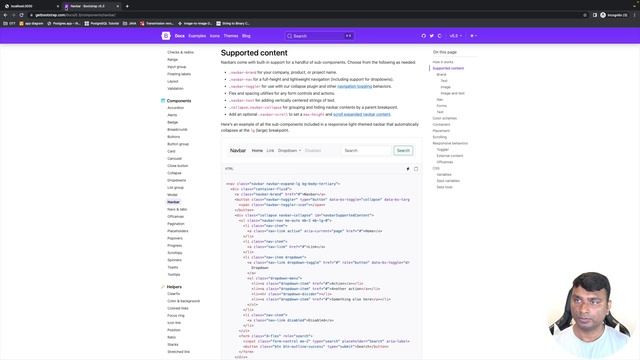Image resolution: width=640 pixels, height=360 pixels.
Task: Open the Alerts sidebar link
Action: click(172, 115)
